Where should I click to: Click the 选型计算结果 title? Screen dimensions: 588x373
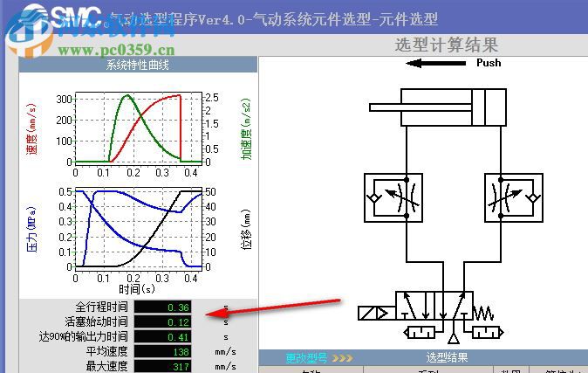pos(447,45)
